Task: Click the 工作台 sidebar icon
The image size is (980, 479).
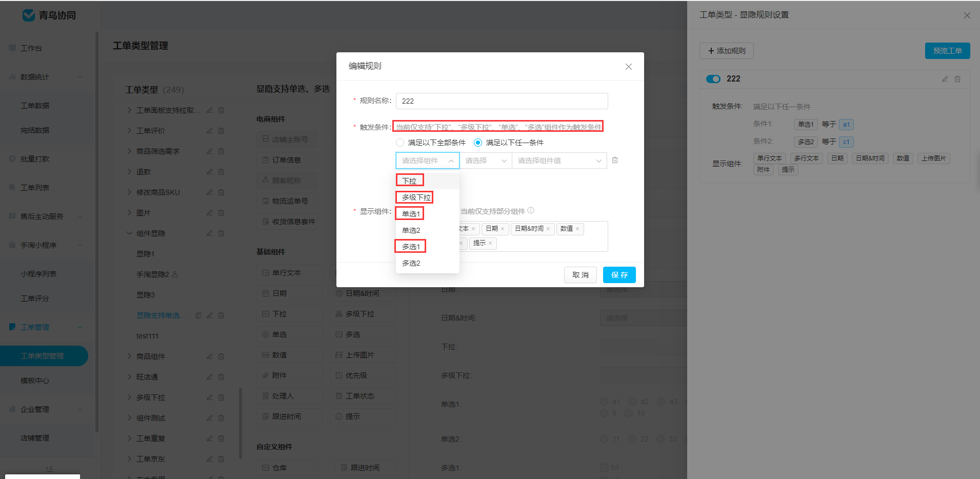Action: [x=12, y=48]
